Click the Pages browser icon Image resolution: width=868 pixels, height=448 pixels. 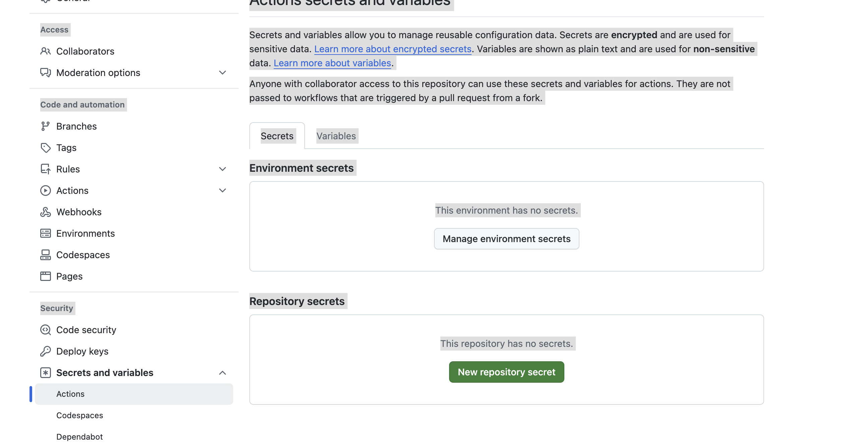[46, 276]
